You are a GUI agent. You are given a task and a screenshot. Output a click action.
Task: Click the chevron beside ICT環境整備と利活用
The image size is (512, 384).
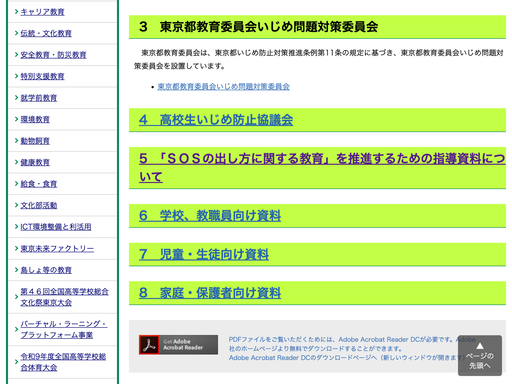pyautogui.click(x=16, y=226)
